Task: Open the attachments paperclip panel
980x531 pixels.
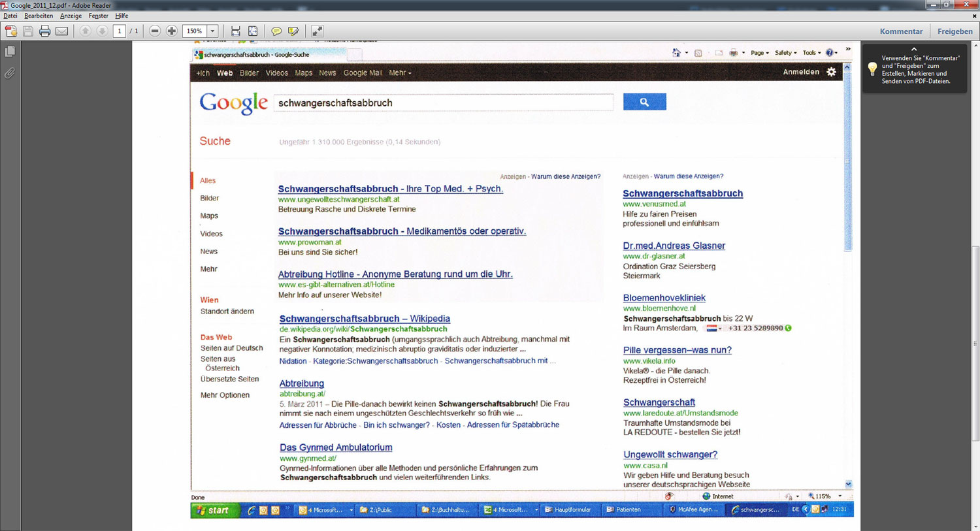Action: coord(10,73)
